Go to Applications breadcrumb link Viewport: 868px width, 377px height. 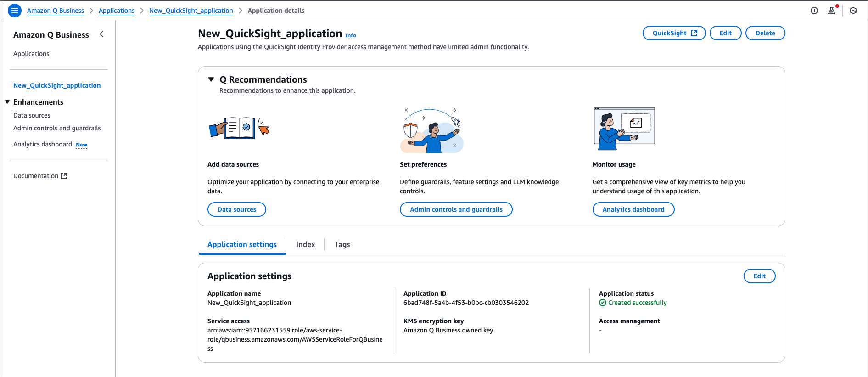117,11
